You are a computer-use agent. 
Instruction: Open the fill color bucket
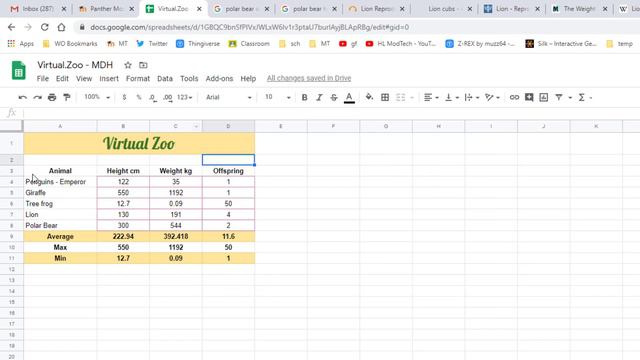[369, 97]
